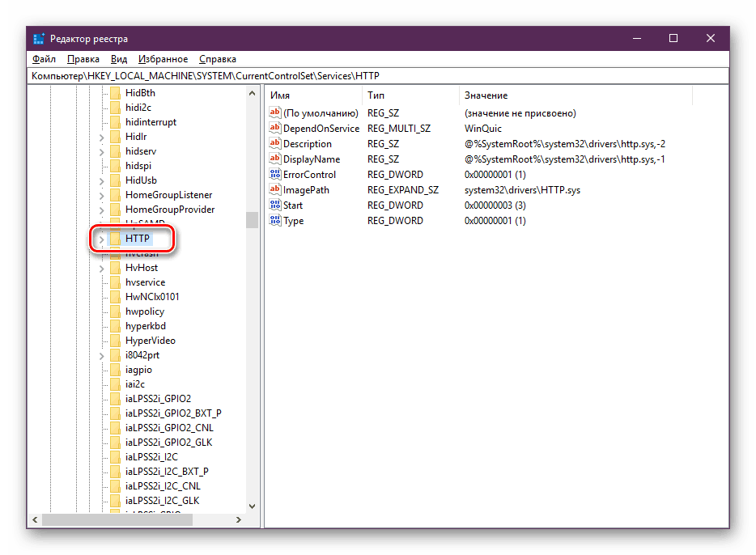Click the tree vertical scrollbar thumb
This screenshot has height=555, width=756.
coord(253,220)
